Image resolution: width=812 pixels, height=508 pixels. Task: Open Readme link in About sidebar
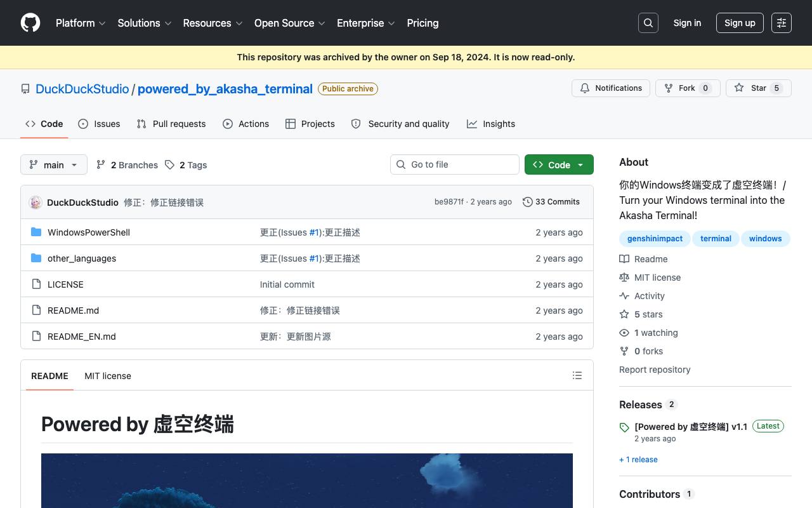pos(644,259)
